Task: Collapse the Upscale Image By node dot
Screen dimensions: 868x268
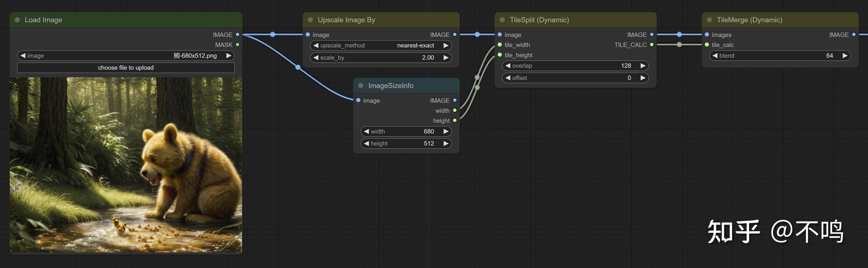Action: click(x=310, y=20)
